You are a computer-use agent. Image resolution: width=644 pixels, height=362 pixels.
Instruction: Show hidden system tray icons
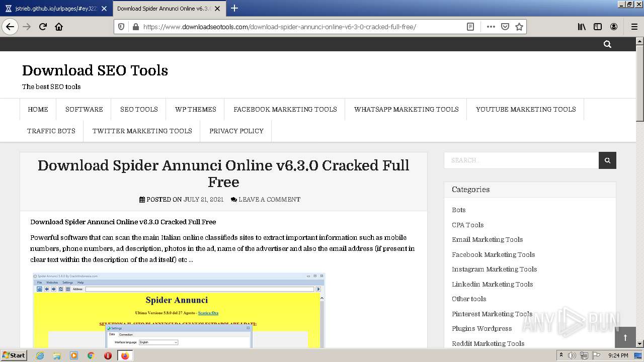pyautogui.click(x=561, y=355)
